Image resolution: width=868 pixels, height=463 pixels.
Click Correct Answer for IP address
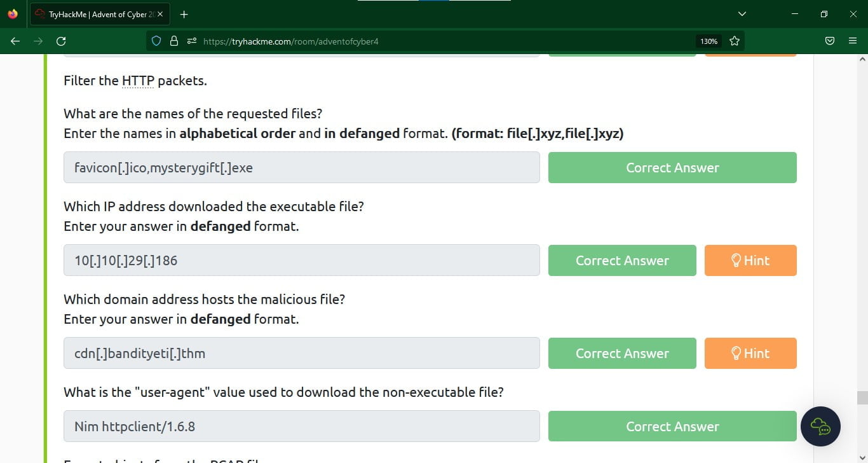point(622,260)
